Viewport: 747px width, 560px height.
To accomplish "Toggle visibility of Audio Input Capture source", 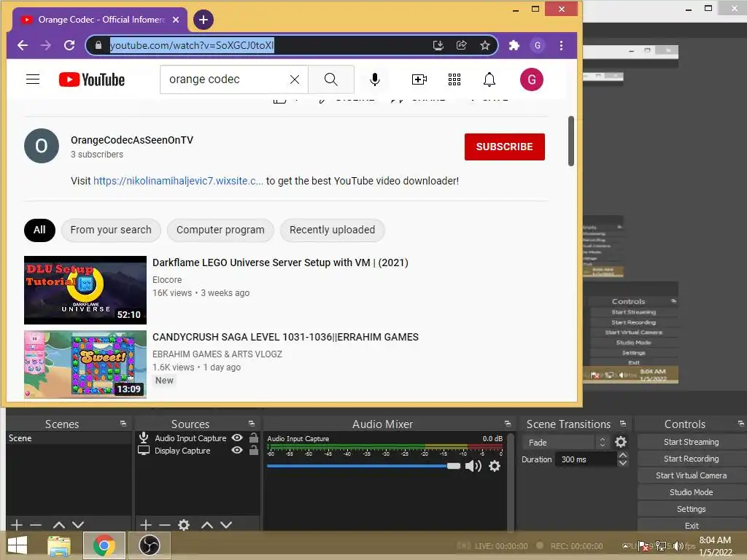I will pyautogui.click(x=237, y=437).
